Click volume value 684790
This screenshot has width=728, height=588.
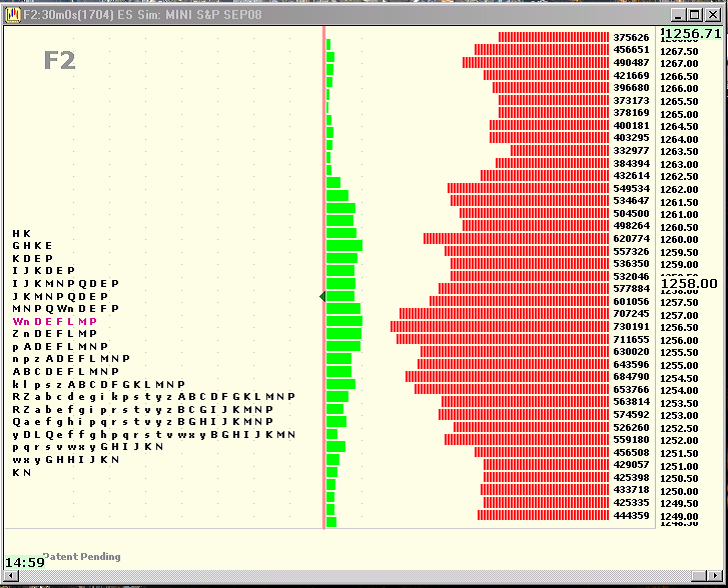click(x=631, y=377)
